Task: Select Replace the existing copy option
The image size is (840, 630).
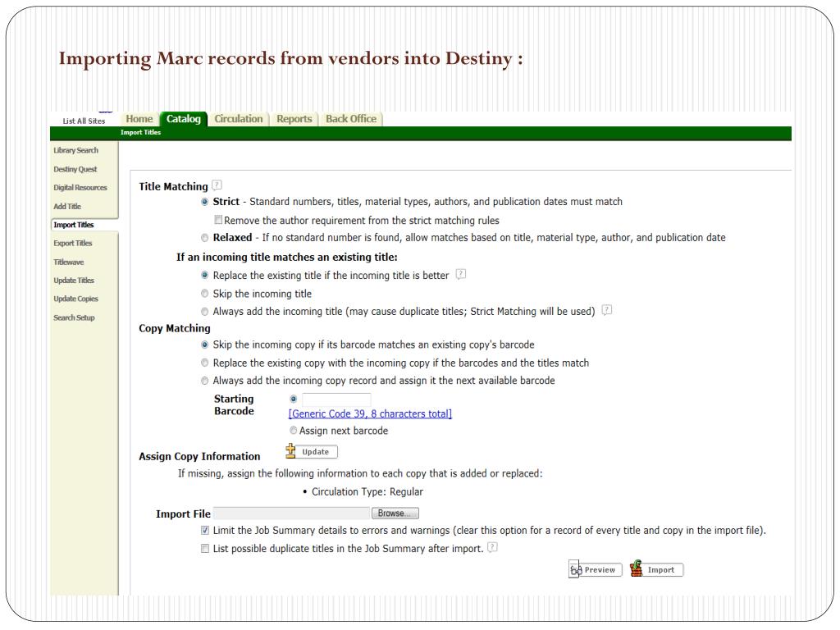Action: coord(204,363)
